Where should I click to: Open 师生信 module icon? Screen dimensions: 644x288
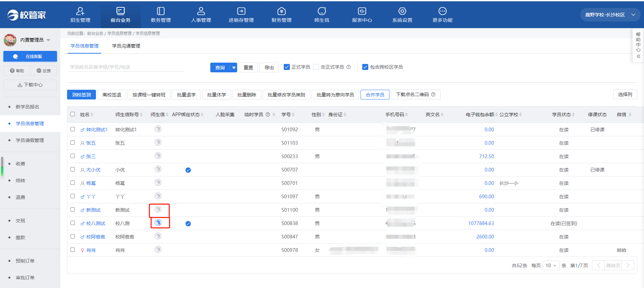tap(322, 11)
